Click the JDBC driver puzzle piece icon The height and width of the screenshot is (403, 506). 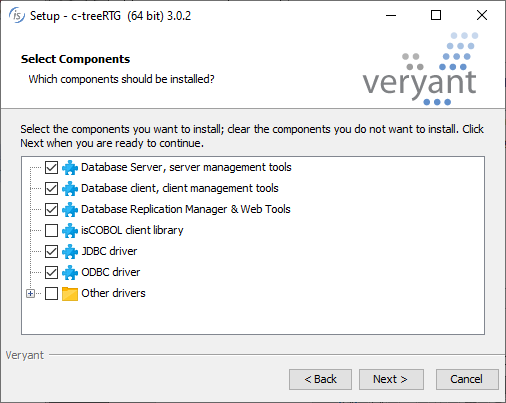click(x=70, y=251)
